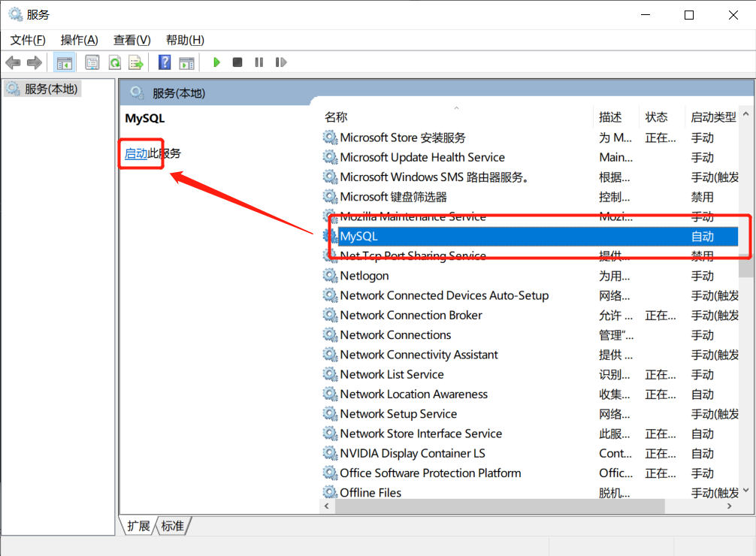
Task: Open the 帮助(H) menu
Action: click(185, 40)
